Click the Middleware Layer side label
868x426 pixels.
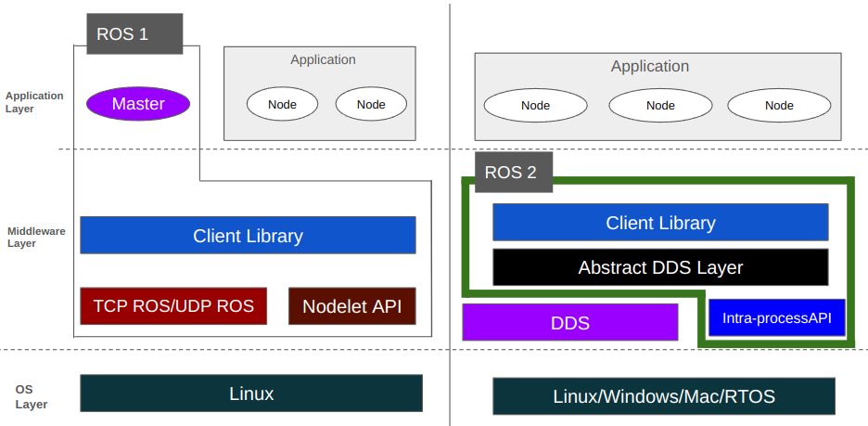(x=36, y=237)
